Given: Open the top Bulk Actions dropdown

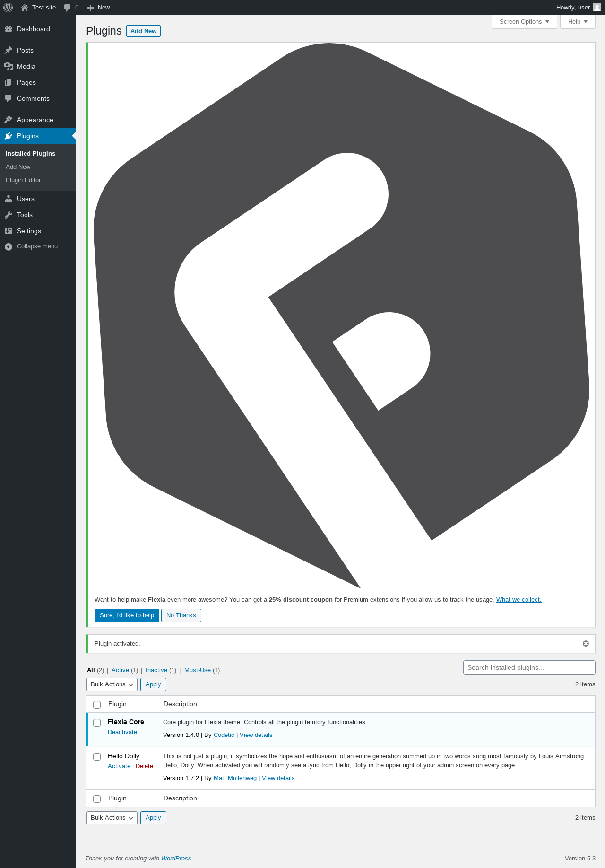Looking at the screenshot, I should [112, 684].
